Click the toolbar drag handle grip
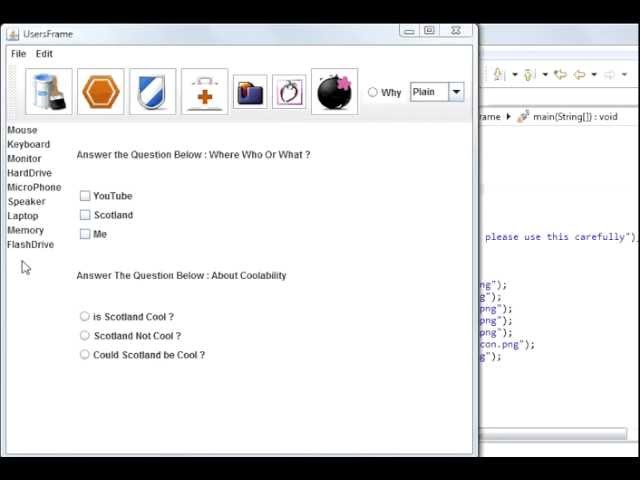Screen dimensions: 640x480 pos(12,92)
